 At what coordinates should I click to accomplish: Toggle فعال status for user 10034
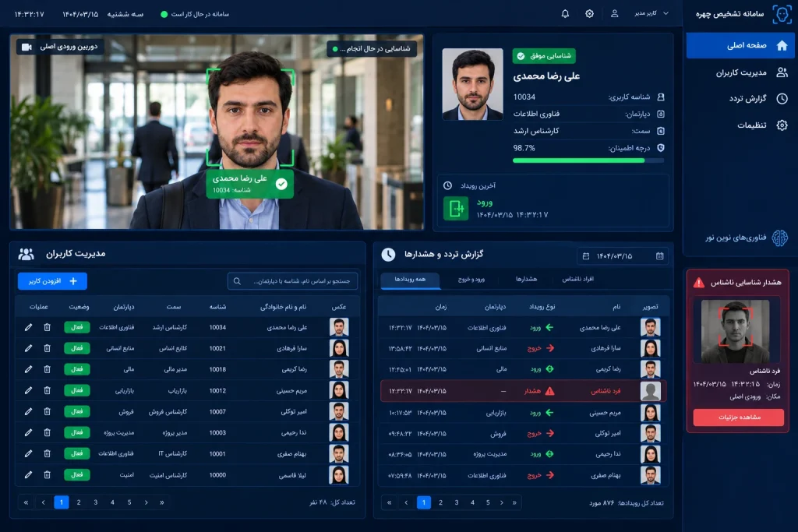(x=77, y=327)
